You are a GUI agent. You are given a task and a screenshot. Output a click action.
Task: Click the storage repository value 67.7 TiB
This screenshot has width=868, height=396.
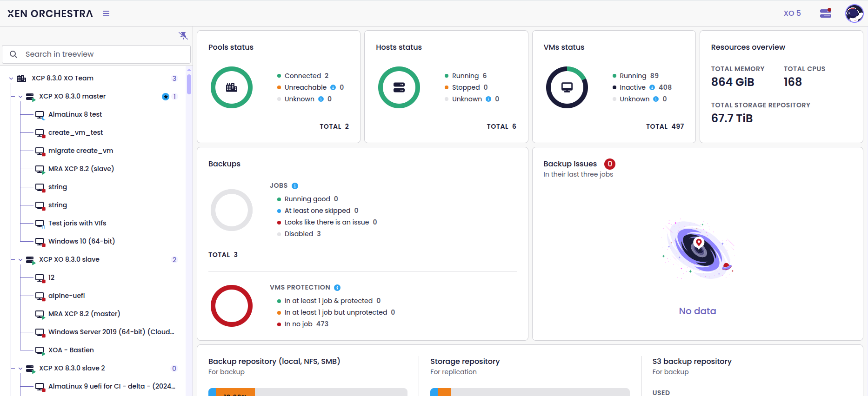tap(732, 119)
